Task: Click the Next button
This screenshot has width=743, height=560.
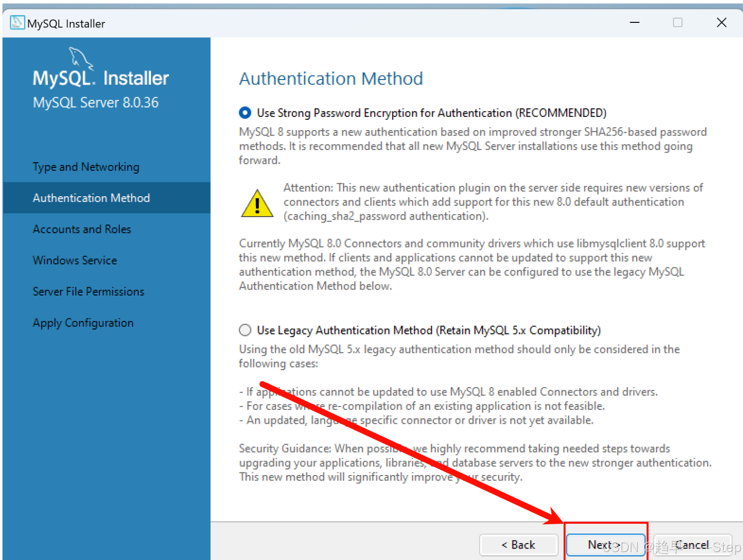Action: click(x=605, y=545)
